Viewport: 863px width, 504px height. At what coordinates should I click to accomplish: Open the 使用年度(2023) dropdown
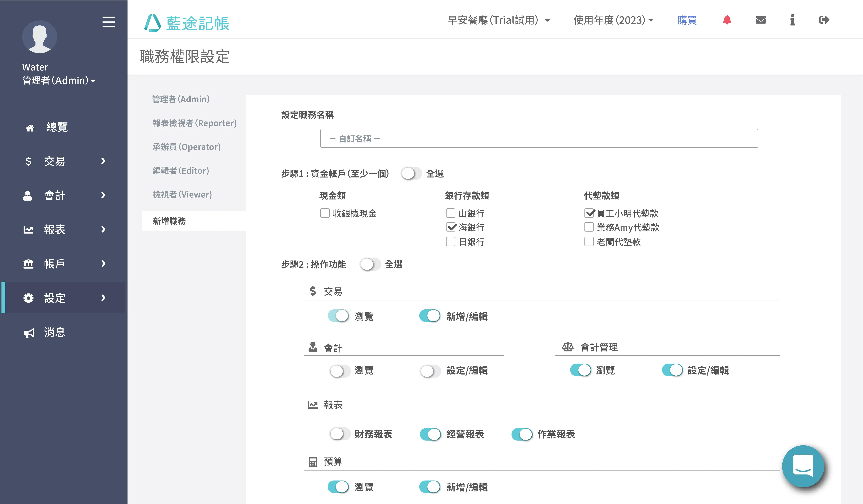614,20
